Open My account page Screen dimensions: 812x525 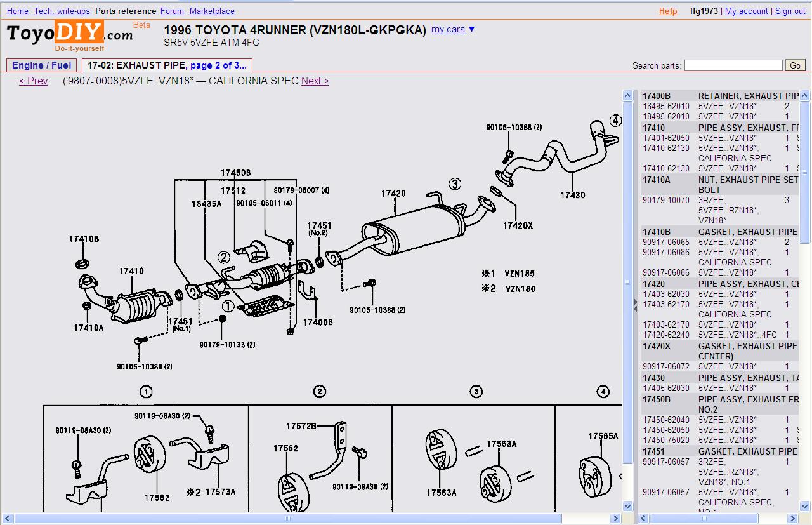pyautogui.click(x=746, y=11)
